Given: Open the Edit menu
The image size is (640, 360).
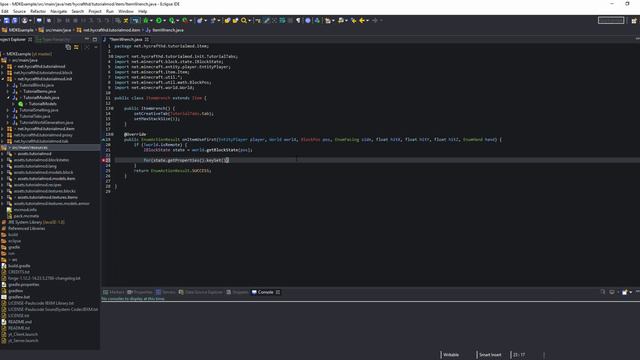Looking at the screenshot, I should [5, 11].
